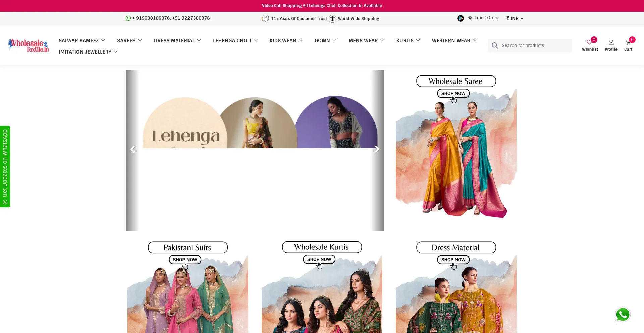Click the Google Play store icon
The width and height of the screenshot is (644, 333).
[461, 18]
